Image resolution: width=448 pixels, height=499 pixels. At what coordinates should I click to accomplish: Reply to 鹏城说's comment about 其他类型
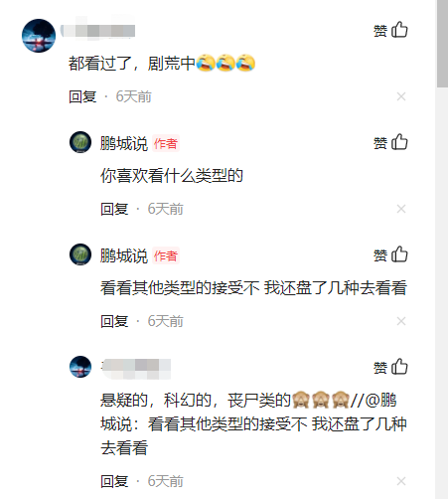pyautogui.click(x=114, y=321)
